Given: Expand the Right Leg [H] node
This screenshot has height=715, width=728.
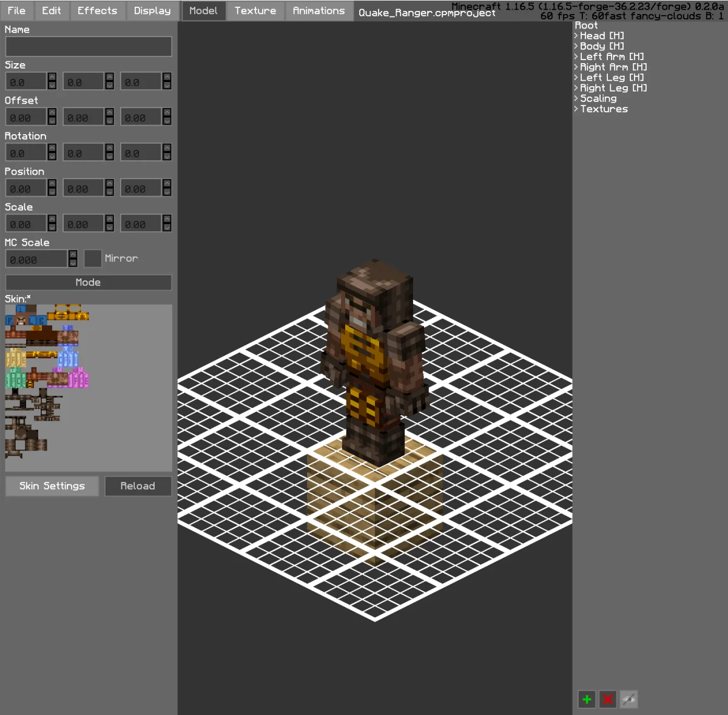Looking at the screenshot, I should tap(576, 88).
